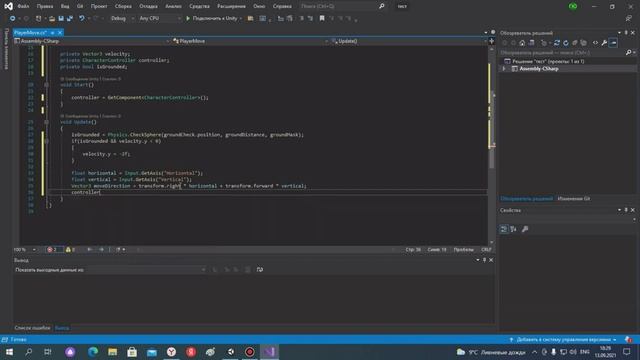Open the Debug configuration dropdown
This screenshot has height=360, width=640.
(122, 18)
